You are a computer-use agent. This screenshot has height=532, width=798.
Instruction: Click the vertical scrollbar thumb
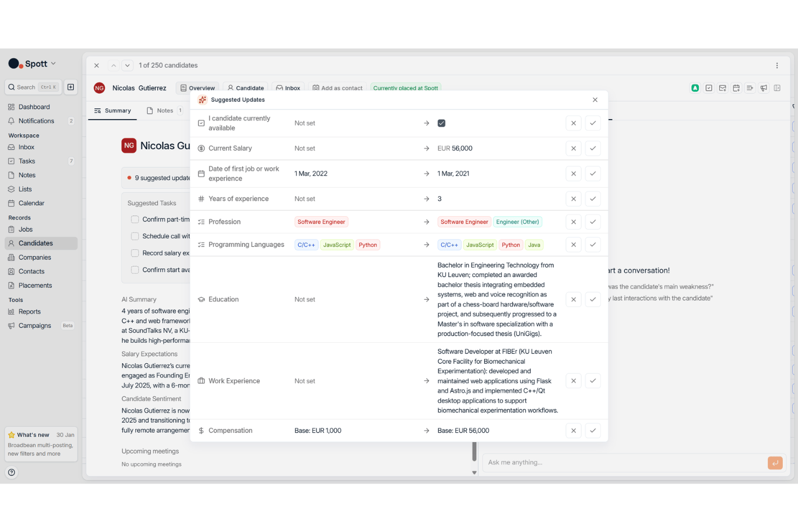pyautogui.click(x=474, y=451)
